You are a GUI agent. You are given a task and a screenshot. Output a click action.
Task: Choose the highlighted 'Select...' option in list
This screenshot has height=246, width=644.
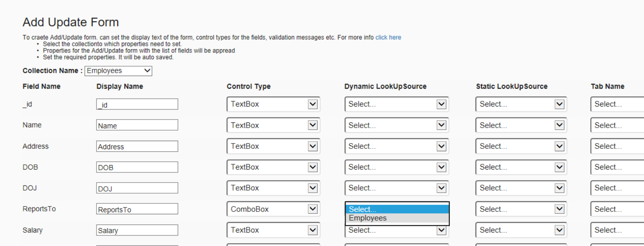pos(397,209)
